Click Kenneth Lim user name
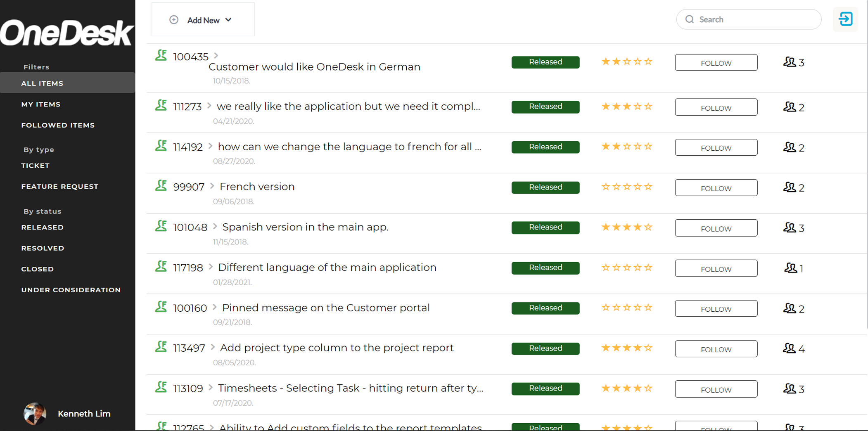 [x=84, y=414]
